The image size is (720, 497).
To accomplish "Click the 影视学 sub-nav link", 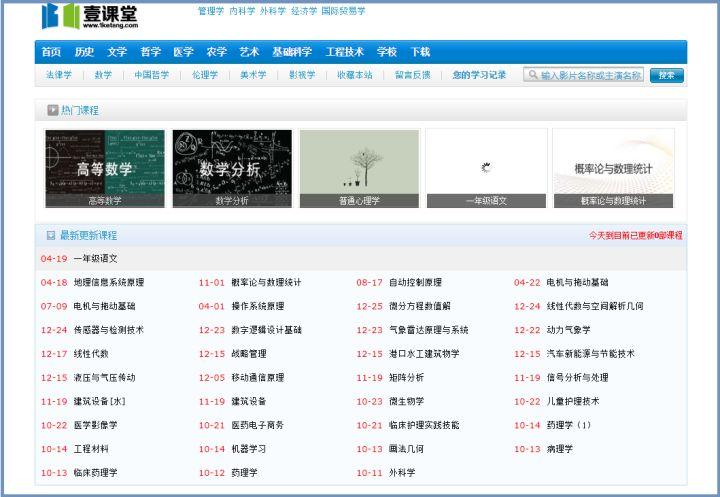I will click(302, 75).
